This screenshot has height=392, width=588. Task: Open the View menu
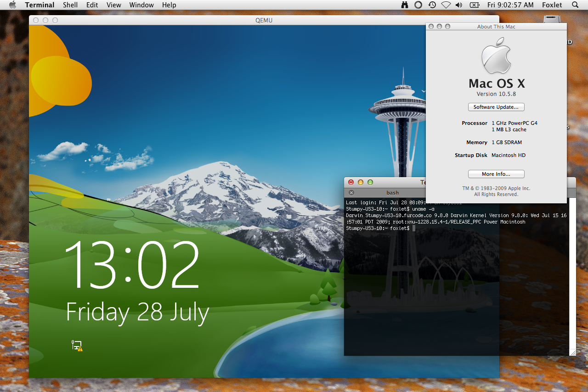coord(113,5)
